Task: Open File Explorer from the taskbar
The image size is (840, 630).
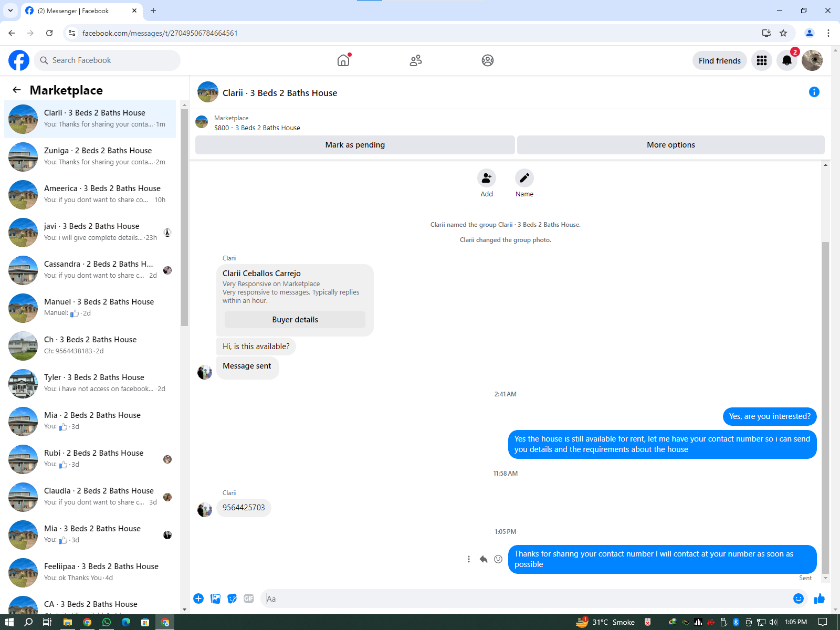Action: coord(68,622)
